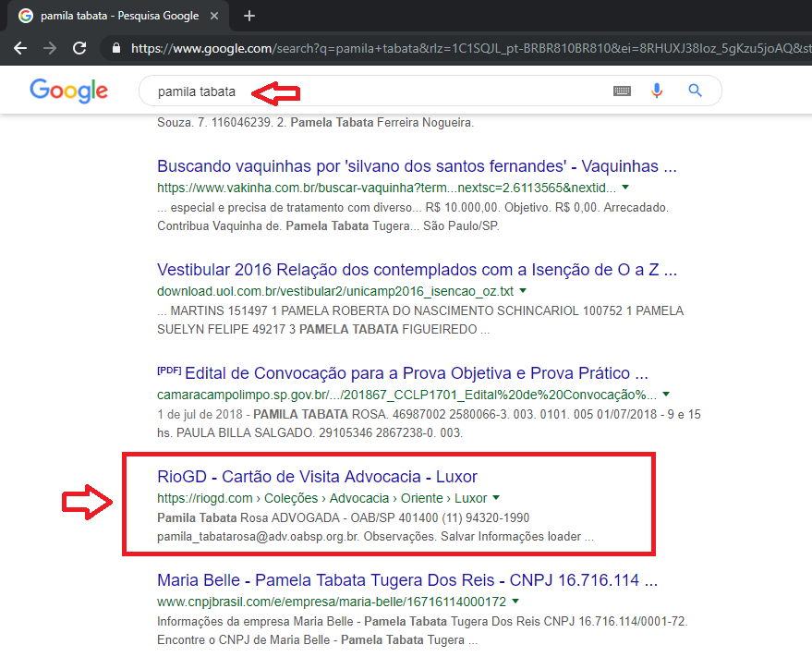Viewport: 812px width, 657px height.
Task: Go forward using the forward arrow icon
Action: tap(49, 47)
